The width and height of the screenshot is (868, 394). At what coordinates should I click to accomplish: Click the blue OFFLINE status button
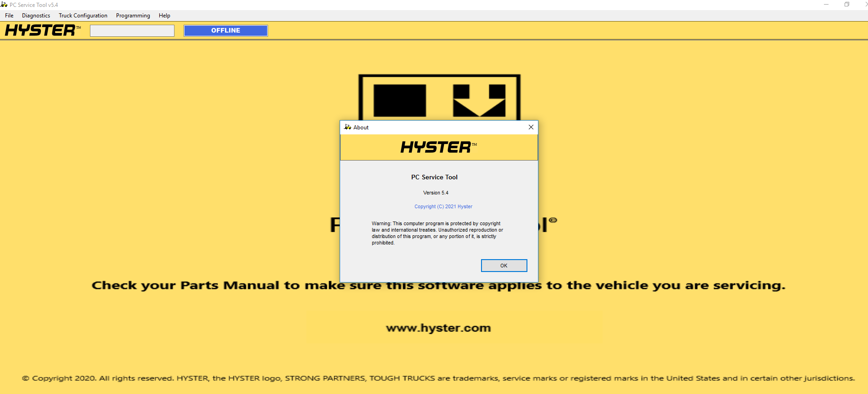[x=225, y=31]
